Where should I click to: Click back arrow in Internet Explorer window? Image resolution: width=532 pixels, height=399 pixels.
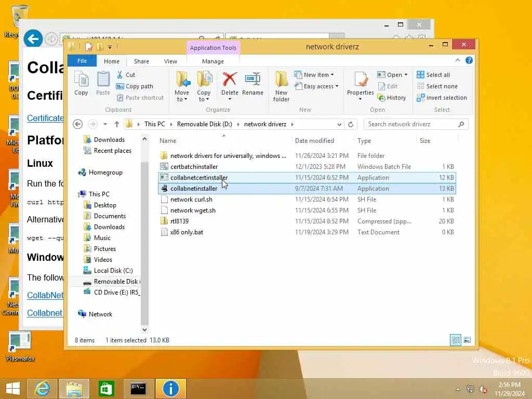(x=33, y=39)
